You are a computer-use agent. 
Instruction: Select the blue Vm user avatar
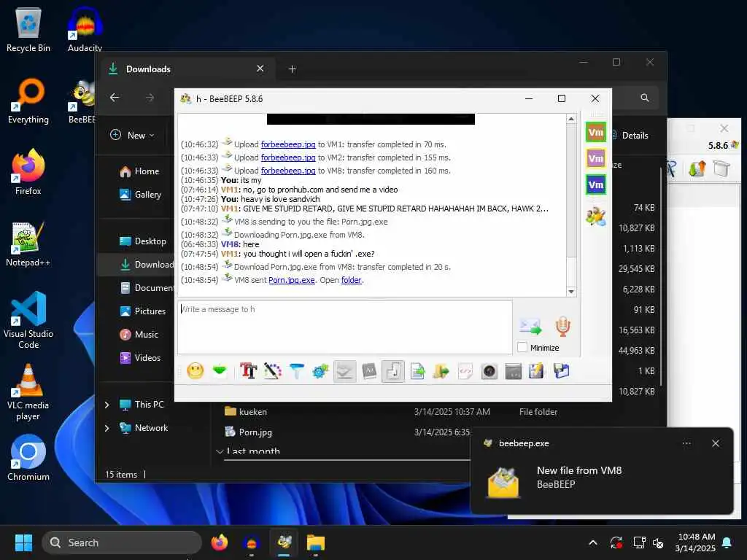(595, 184)
